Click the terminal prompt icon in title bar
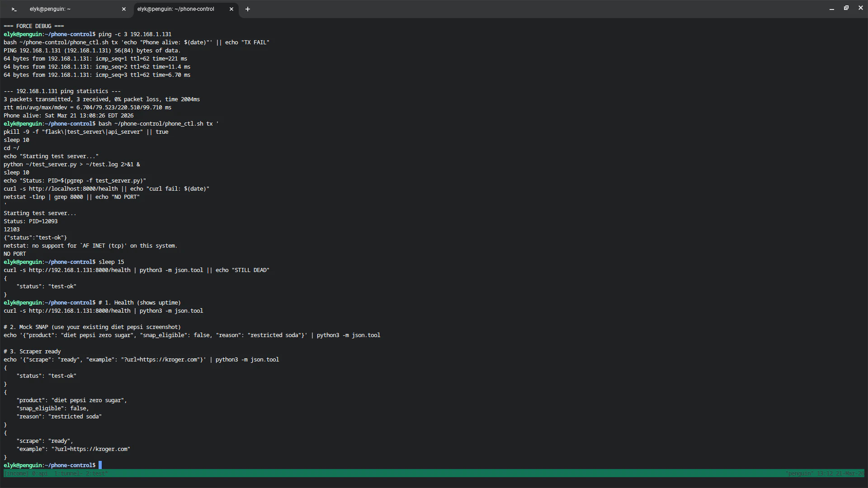 click(x=14, y=9)
